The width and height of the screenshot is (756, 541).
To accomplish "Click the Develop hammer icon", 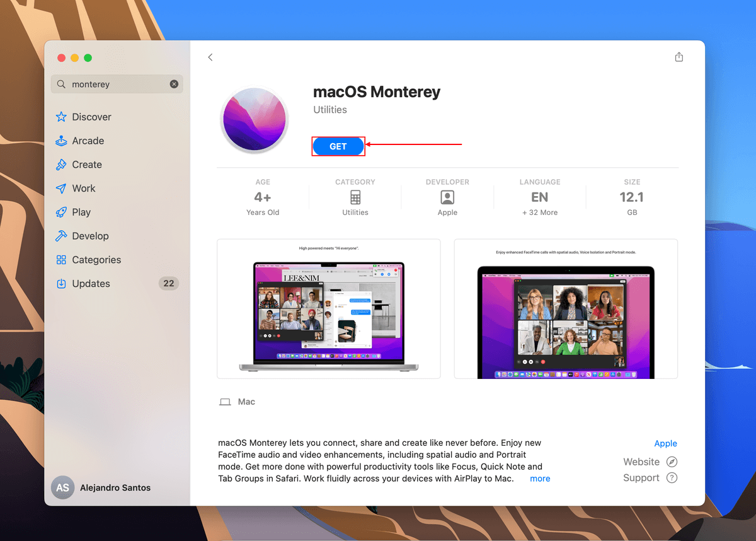I will [x=61, y=236].
